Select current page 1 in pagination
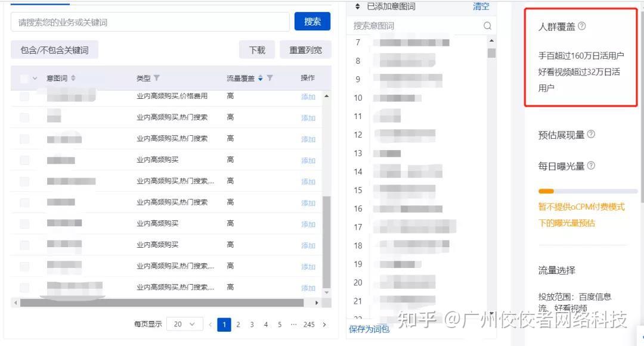 (224, 325)
